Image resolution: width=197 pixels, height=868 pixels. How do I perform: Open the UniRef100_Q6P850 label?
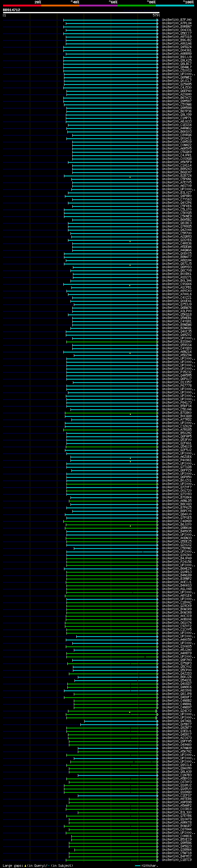(x=176, y=477)
